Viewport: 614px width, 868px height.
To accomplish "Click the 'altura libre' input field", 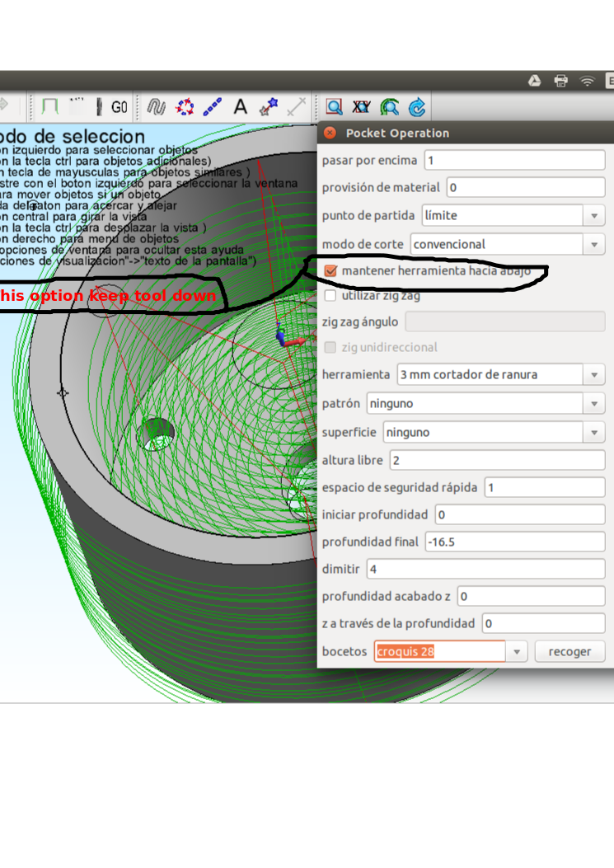I will [497, 460].
